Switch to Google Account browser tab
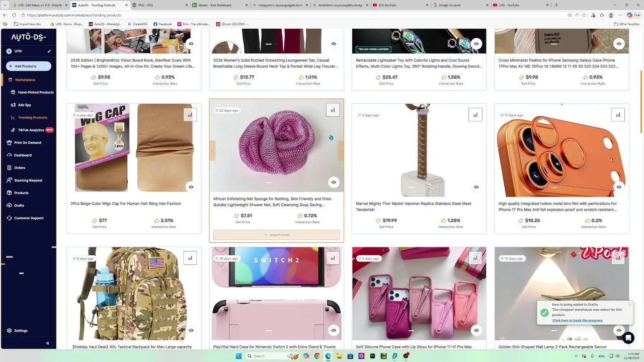This screenshot has height=362, width=644. 460,5
